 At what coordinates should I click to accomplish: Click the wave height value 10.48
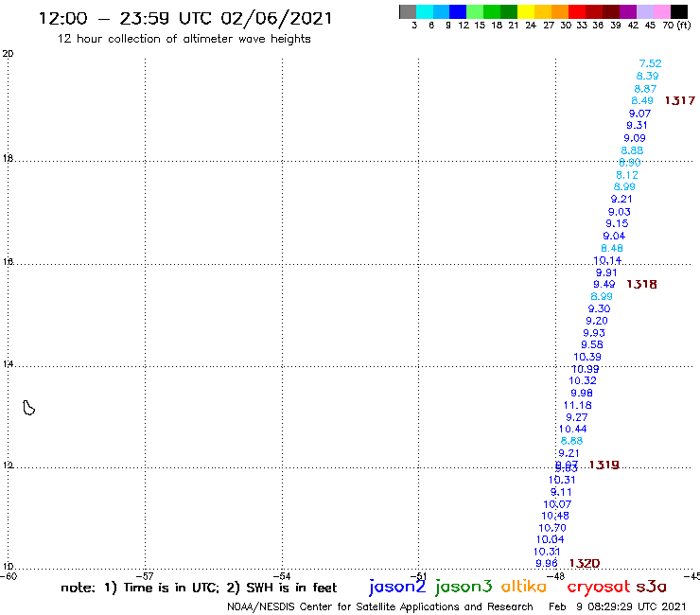[555, 516]
